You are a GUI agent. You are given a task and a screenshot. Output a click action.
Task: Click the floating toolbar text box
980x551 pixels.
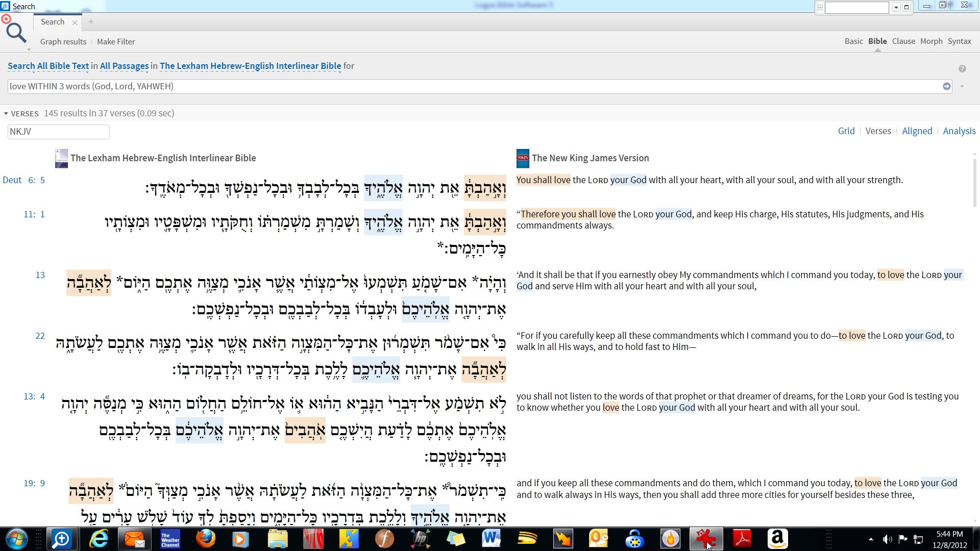click(x=857, y=7)
